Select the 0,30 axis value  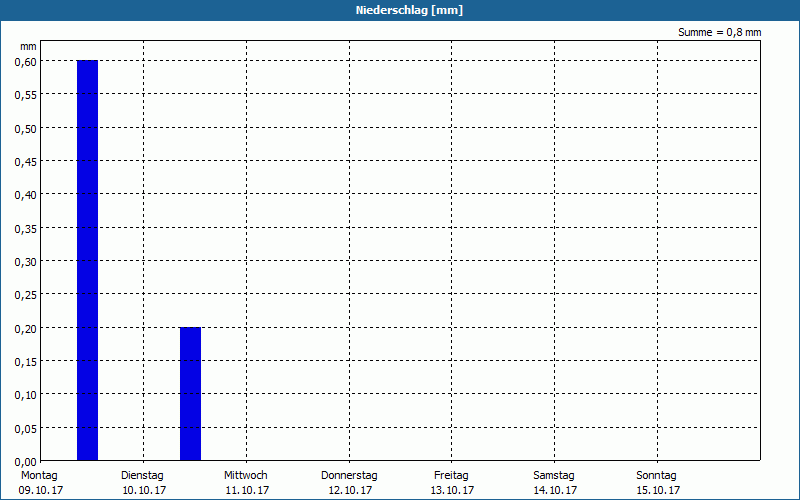click(x=26, y=262)
